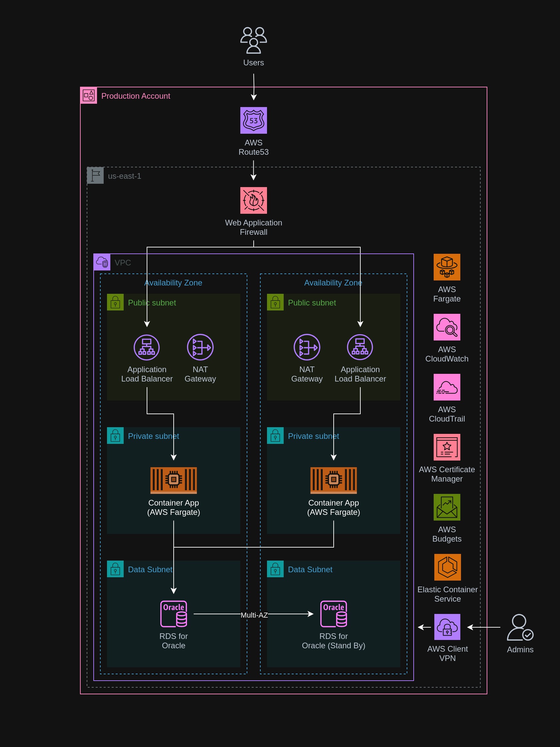Click the us-east-1 region flag icon
560x747 pixels.
(95, 175)
